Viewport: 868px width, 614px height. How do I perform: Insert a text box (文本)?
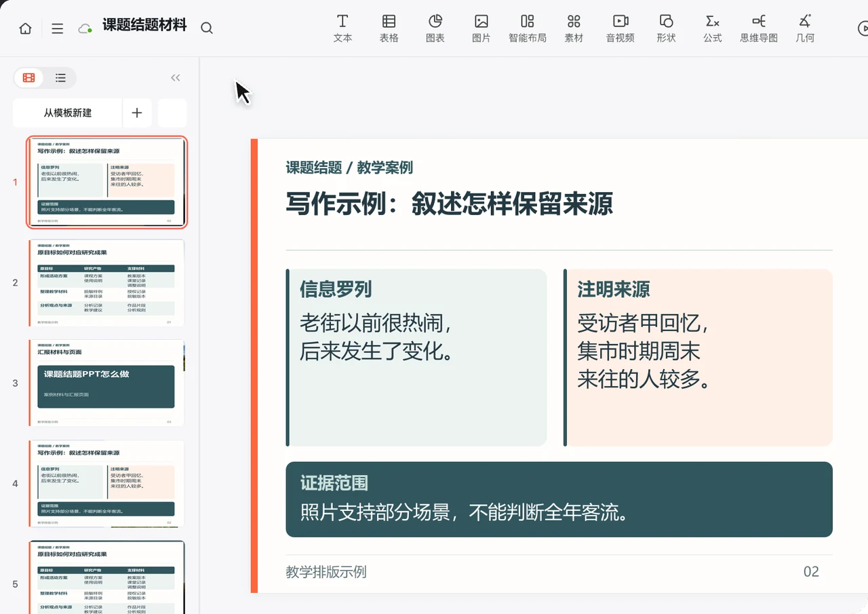(343, 28)
